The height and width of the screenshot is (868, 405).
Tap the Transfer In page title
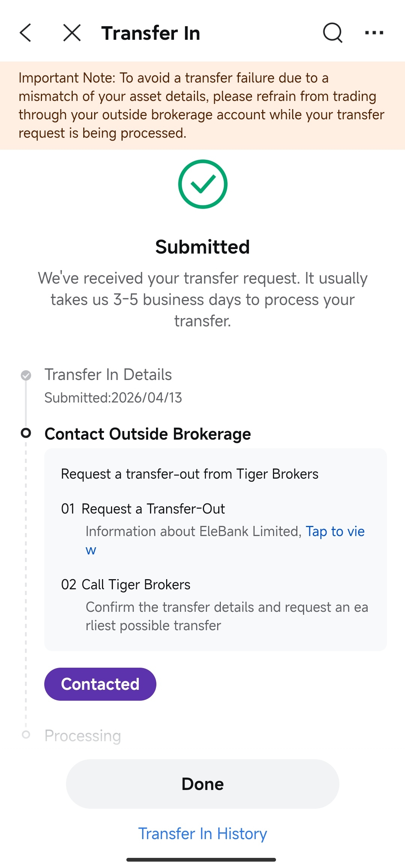point(151,33)
